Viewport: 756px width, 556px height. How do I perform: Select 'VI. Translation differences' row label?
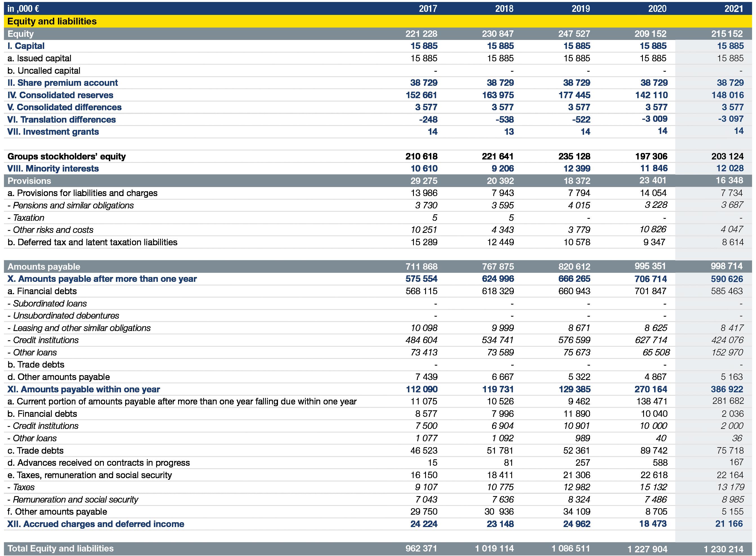pos(62,120)
